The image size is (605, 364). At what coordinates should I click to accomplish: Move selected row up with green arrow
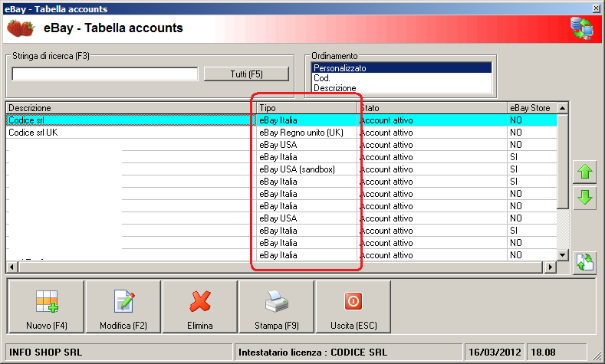(x=585, y=172)
